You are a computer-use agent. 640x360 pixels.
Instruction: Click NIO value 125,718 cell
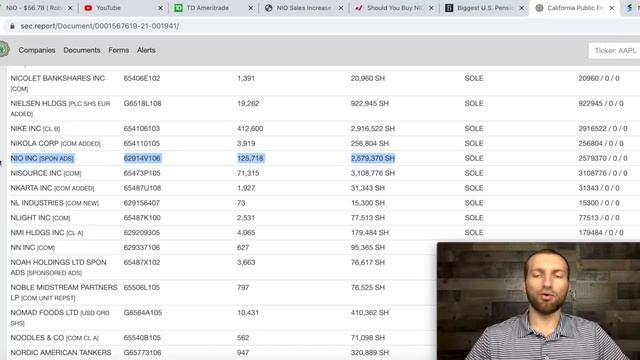click(251, 158)
